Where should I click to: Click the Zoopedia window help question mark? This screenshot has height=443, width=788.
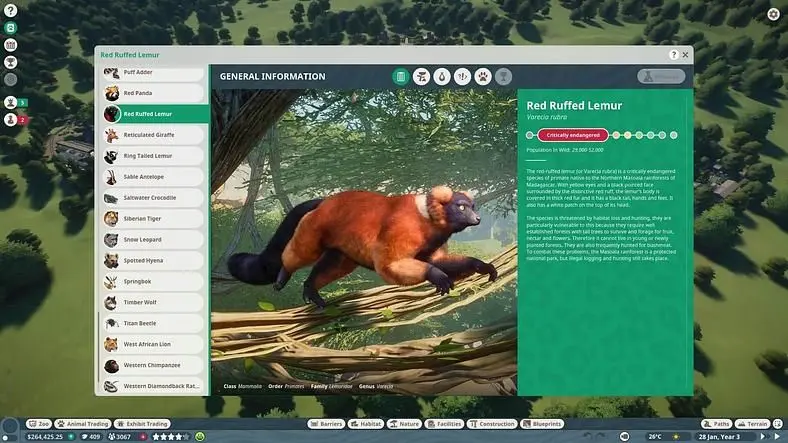pyautogui.click(x=674, y=55)
